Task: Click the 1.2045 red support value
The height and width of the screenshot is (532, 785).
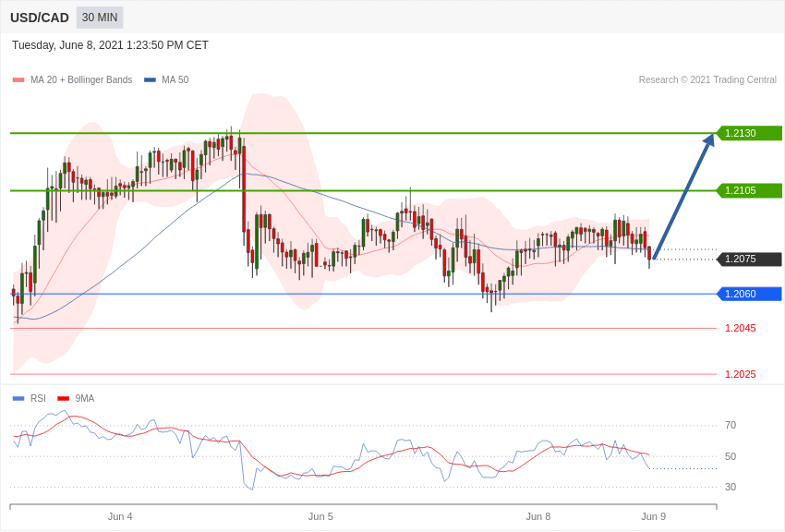Action: click(x=741, y=328)
